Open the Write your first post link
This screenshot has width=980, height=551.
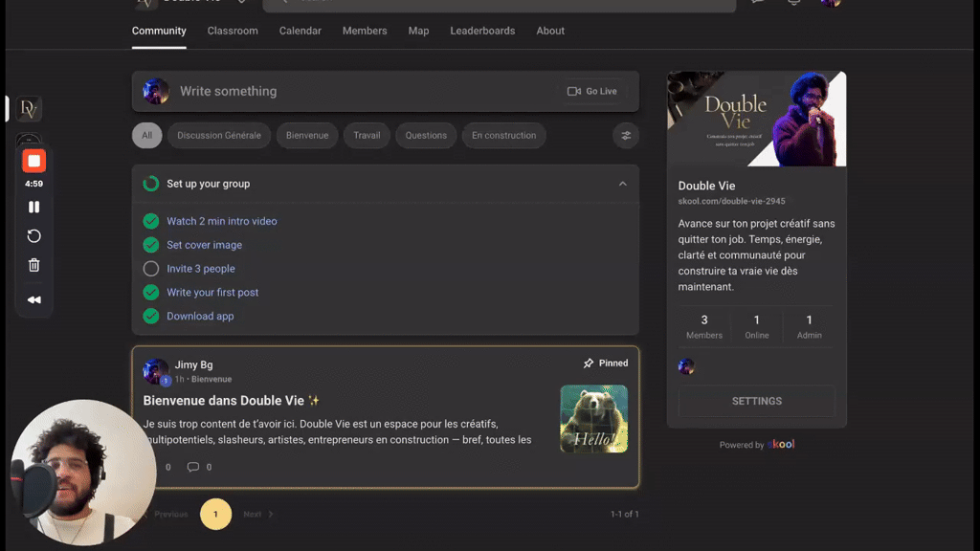pos(212,293)
